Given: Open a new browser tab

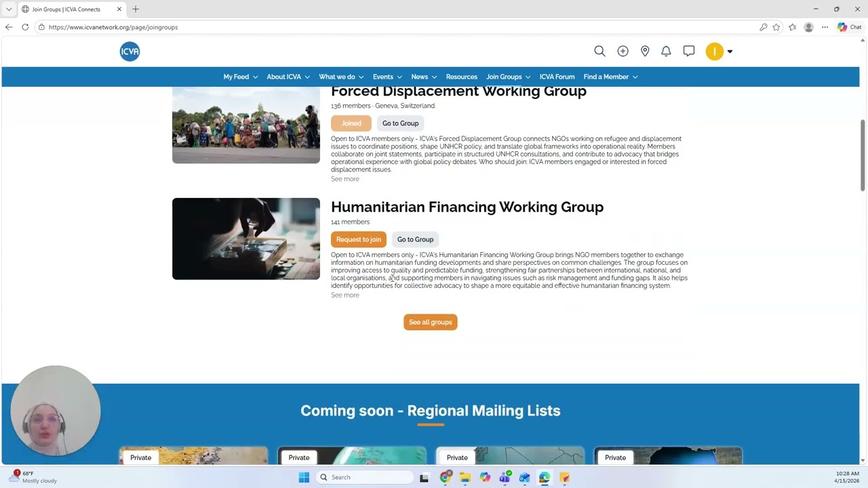Looking at the screenshot, I should pyautogui.click(x=136, y=9).
